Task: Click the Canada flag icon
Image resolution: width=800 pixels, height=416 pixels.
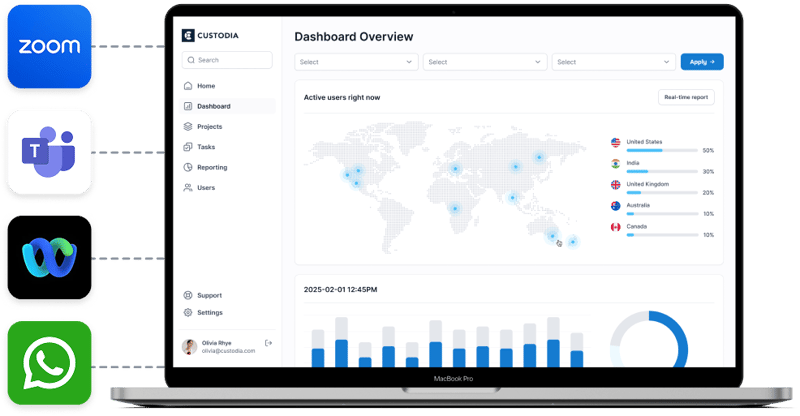Action: (x=616, y=227)
